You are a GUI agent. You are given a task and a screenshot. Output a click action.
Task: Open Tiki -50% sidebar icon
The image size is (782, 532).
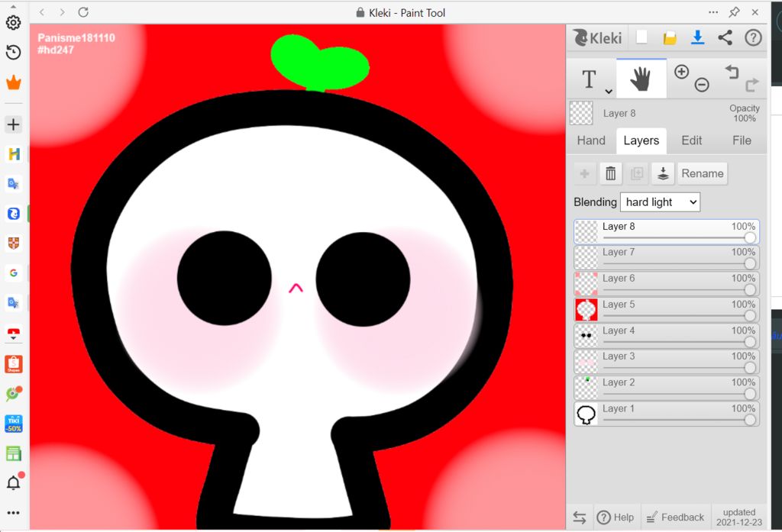[14, 424]
